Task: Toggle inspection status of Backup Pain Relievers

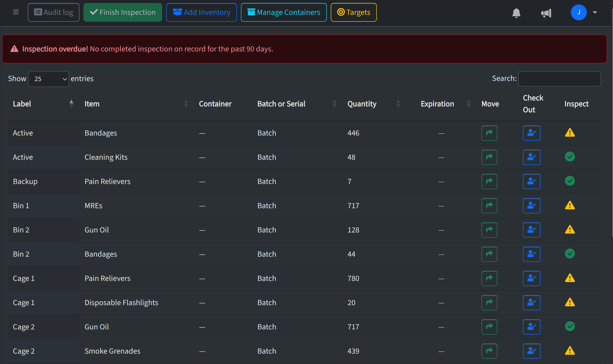Action: coord(570,181)
